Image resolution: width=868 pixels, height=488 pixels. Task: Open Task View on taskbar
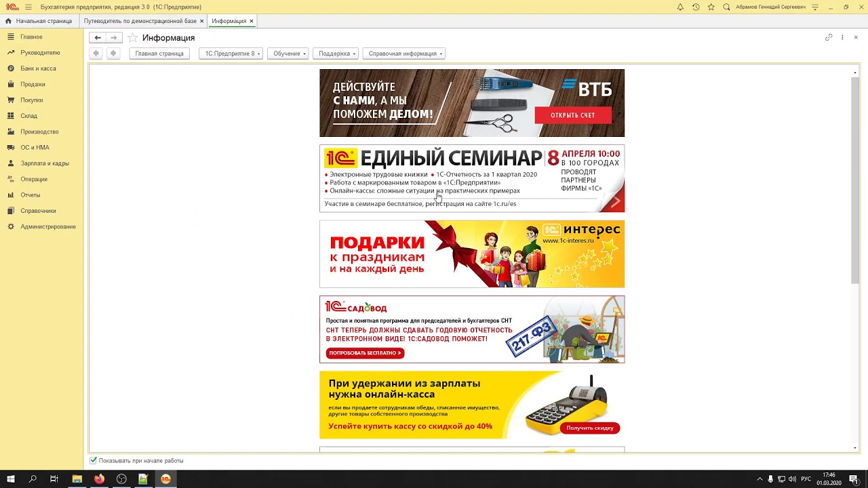click(x=54, y=479)
